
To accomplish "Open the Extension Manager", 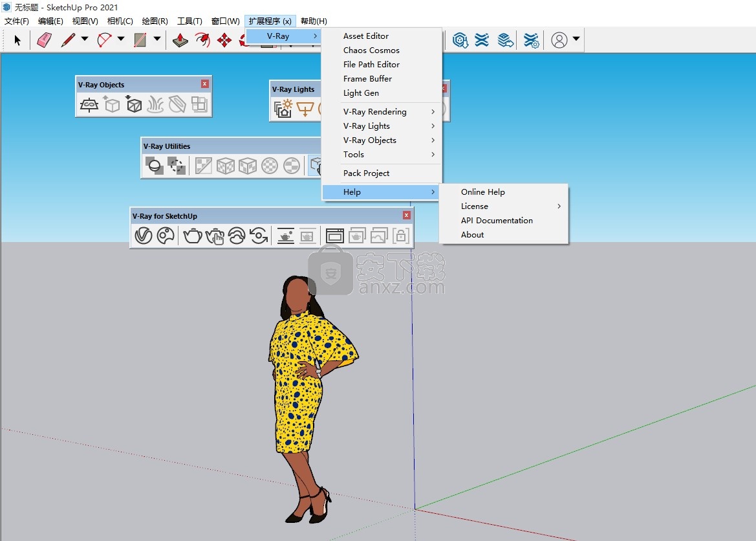I will pyautogui.click(x=531, y=40).
